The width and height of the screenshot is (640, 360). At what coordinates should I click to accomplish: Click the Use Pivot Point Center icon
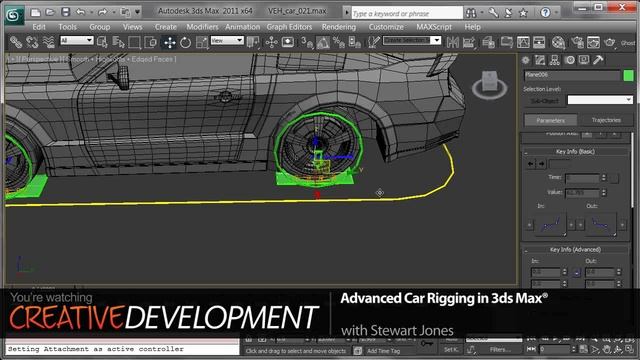coord(253,42)
